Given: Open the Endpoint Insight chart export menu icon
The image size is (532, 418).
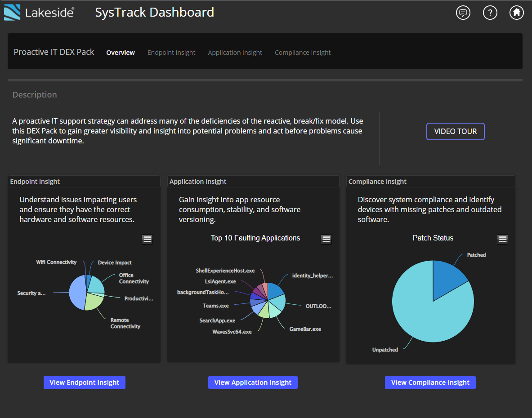Looking at the screenshot, I should pyautogui.click(x=147, y=239).
